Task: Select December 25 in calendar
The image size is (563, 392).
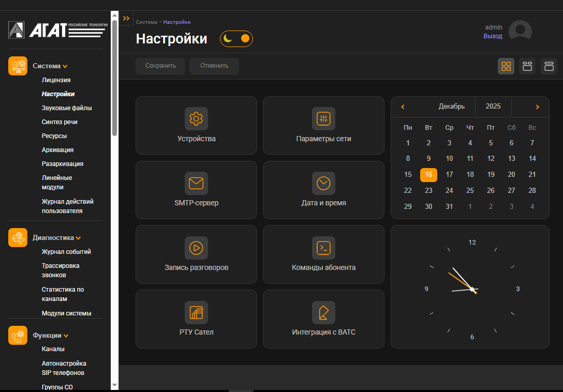Action: tap(470, 191)
